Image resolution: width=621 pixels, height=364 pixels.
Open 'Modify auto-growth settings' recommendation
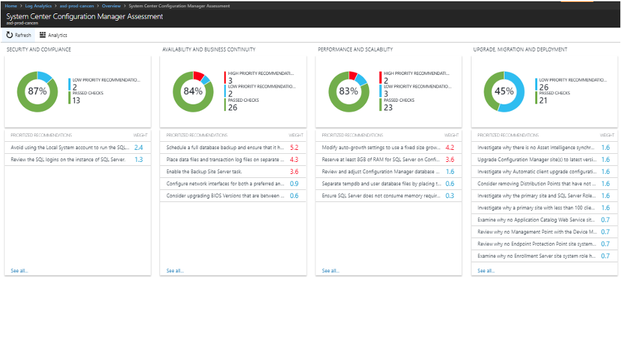[x=389, y=148]
